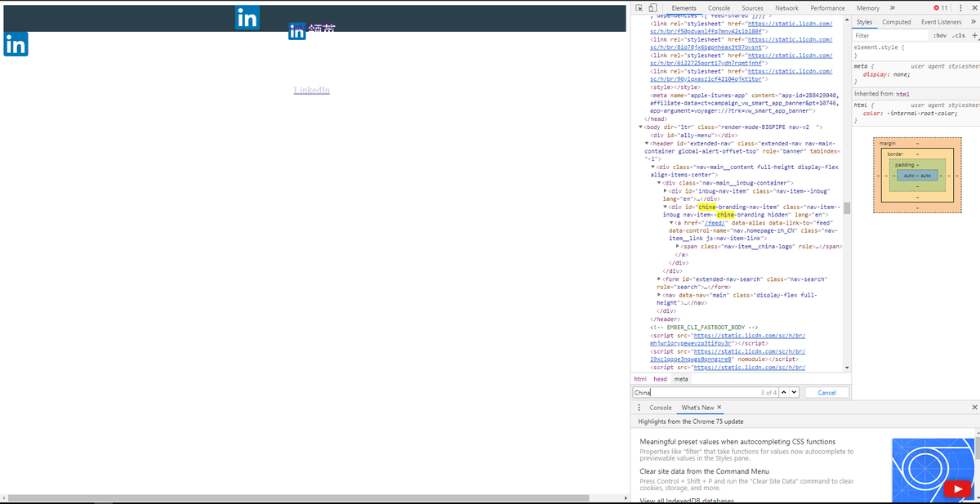Image resolution: width=980 pixels, height=504 pixels.
Task: Go to next search result arrow
Action: pos(795,393)
